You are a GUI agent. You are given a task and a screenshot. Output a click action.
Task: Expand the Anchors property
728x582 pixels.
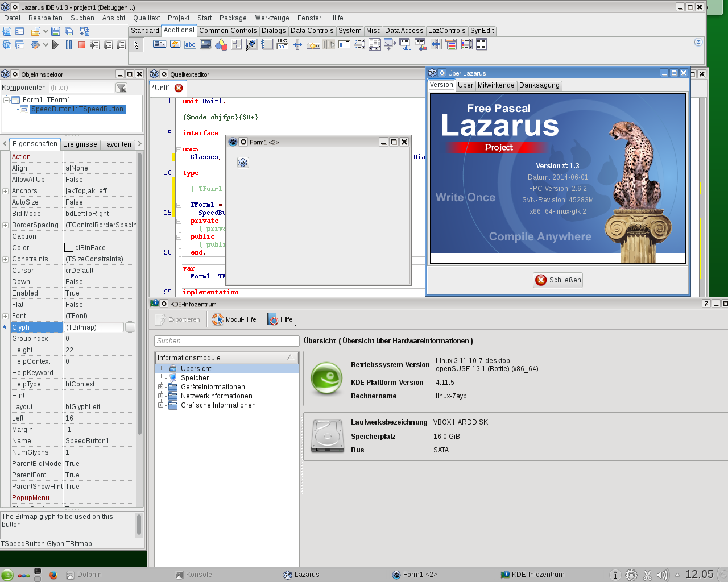(5, 191)
